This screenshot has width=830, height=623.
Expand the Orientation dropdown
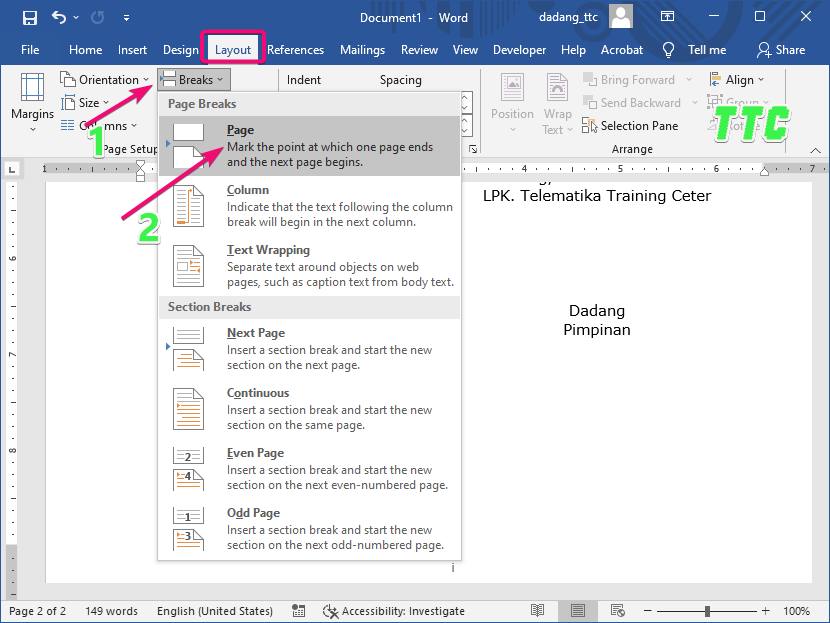[x=104, y=80]
